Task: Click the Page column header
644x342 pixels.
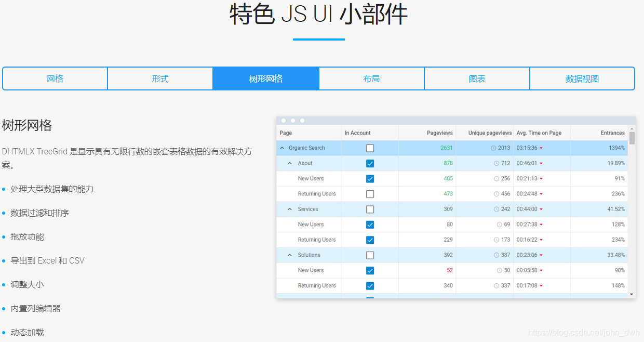Action: (x=284, y=133)
